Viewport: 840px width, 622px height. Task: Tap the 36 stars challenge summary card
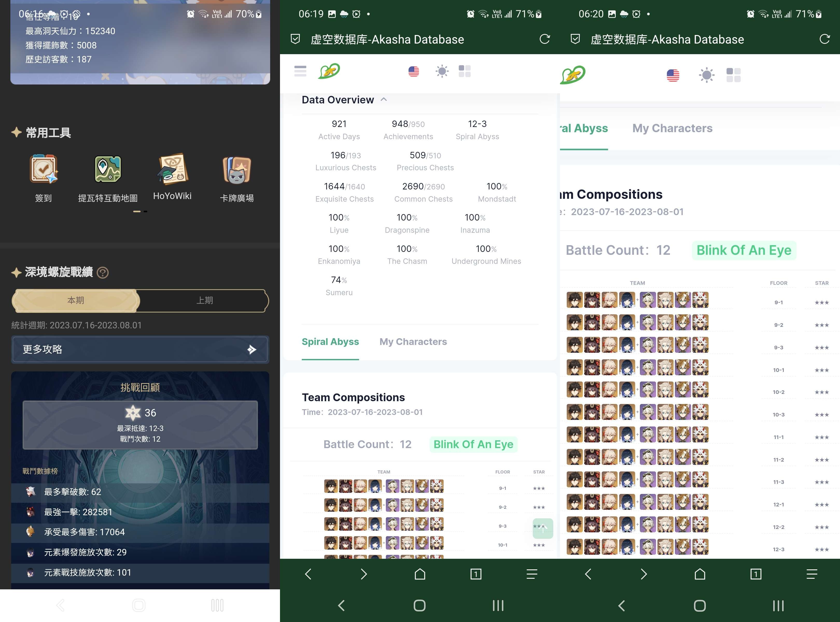click(140, 425)
